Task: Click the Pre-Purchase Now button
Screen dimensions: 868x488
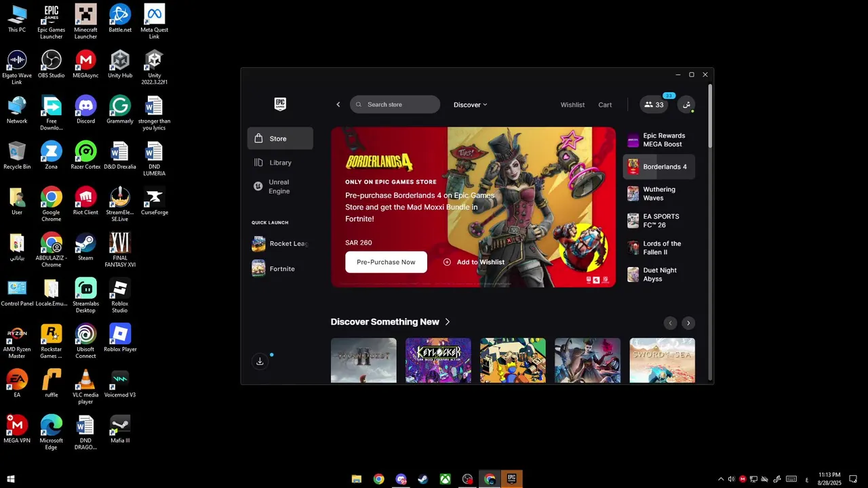Action: [x=387, y=262]
